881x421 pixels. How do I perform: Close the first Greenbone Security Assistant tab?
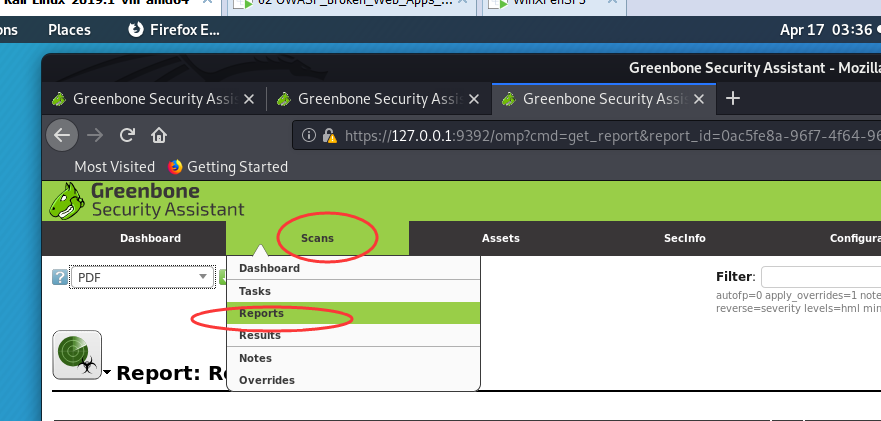coord(249,99)
